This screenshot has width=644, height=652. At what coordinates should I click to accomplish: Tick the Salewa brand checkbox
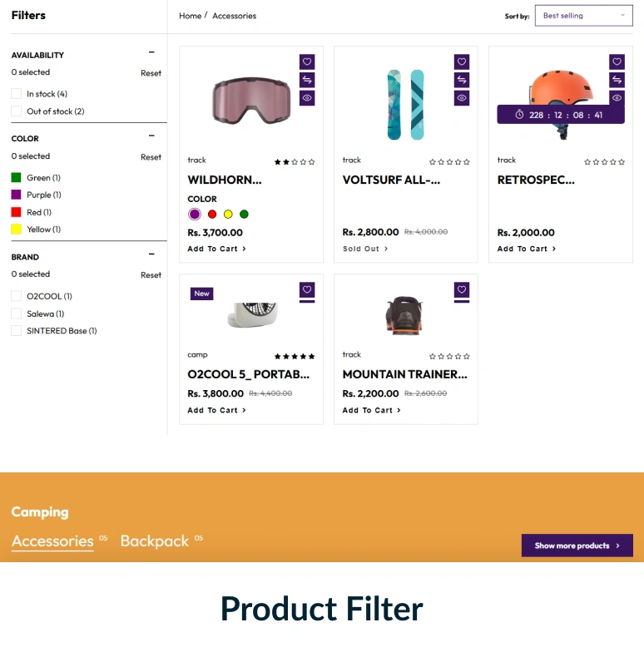17,314
